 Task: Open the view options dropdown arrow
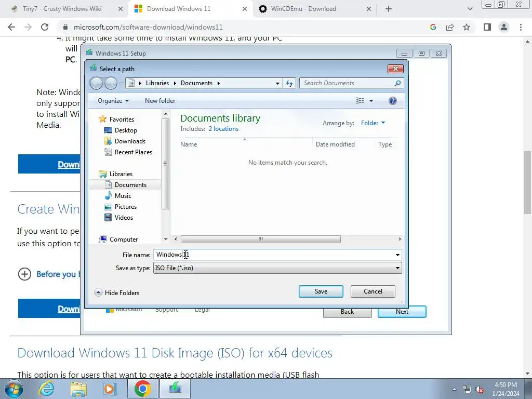coord(371,101)
